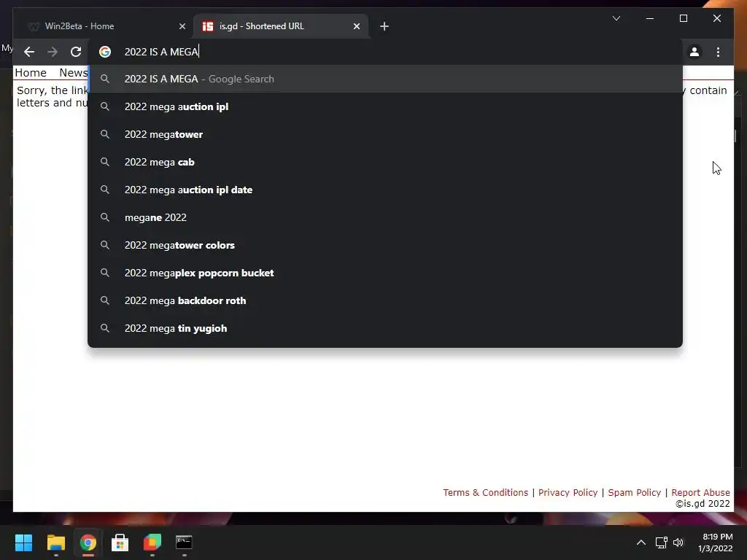Click the network icon in system tray

(x=661, y=542)
